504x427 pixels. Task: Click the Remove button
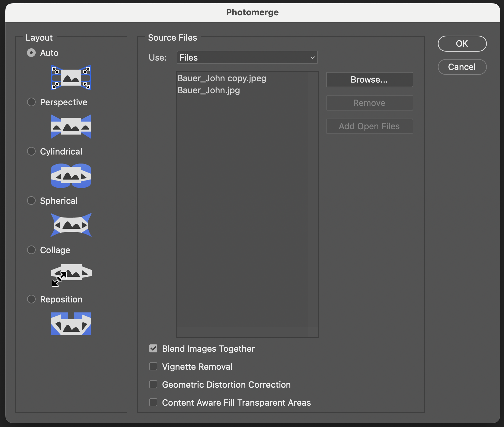(369, 103)
